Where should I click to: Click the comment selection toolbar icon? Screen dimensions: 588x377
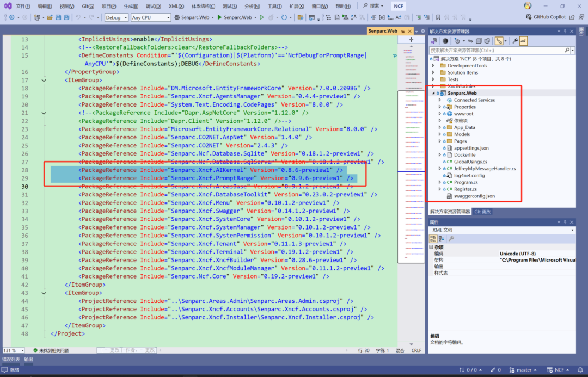tap(419, 17)
